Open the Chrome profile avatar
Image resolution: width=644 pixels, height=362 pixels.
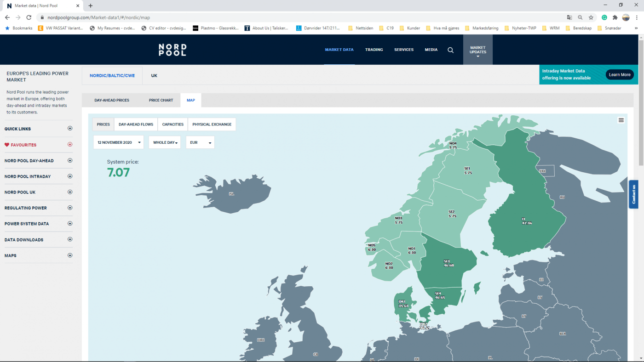coord(626,17)
